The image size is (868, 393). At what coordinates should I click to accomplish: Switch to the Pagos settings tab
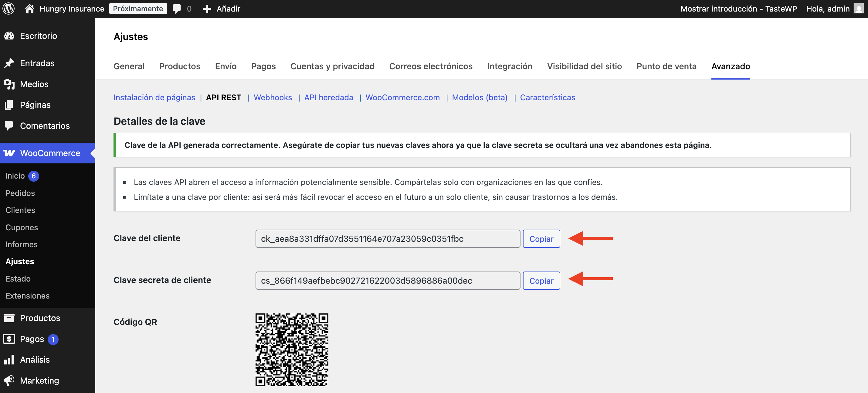pyautogui.click(x=263, y=66)
